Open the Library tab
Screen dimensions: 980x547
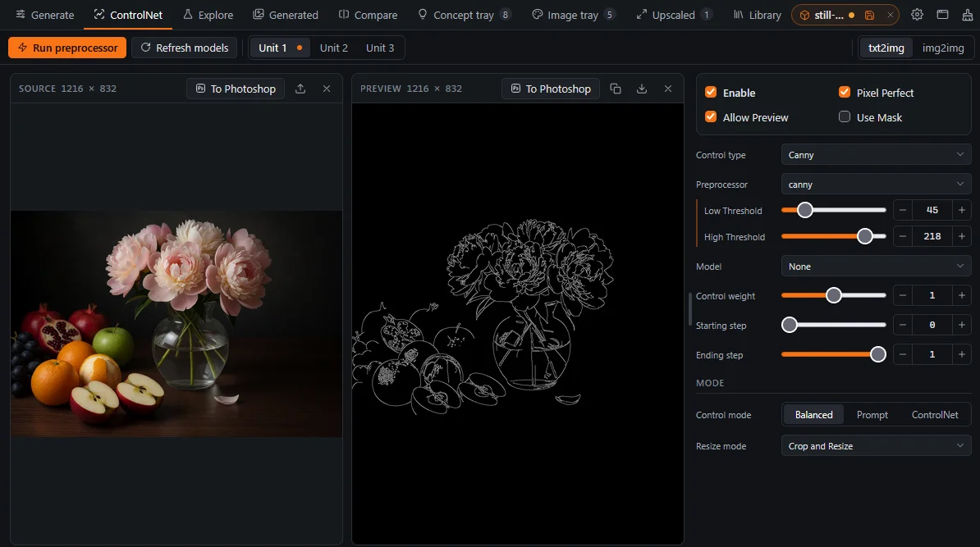coord(757,15)
